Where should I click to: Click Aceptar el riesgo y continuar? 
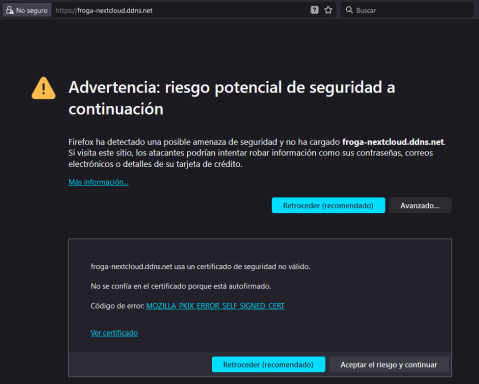(389, 364)
